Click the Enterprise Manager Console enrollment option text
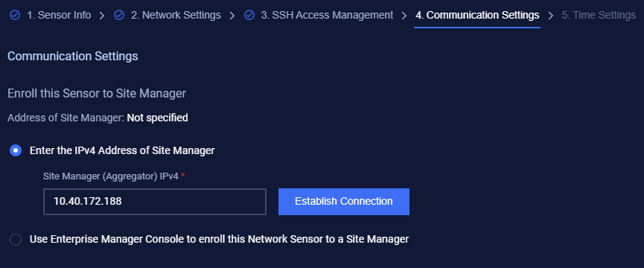 coord(220,239)
